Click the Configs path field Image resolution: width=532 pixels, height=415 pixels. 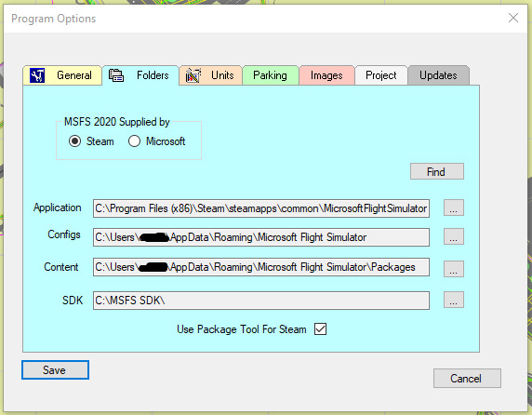[x=261, y=237]
